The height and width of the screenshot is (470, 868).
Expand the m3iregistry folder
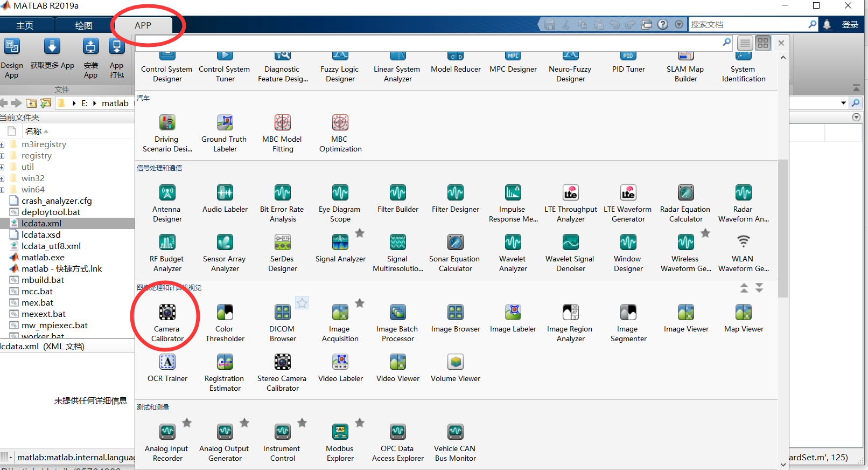click(2, 144)
